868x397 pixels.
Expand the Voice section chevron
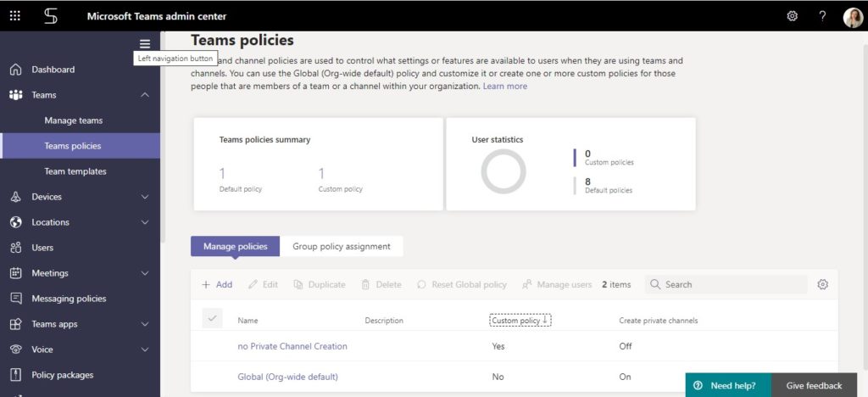pyautogui.click(x=145, y=349)
